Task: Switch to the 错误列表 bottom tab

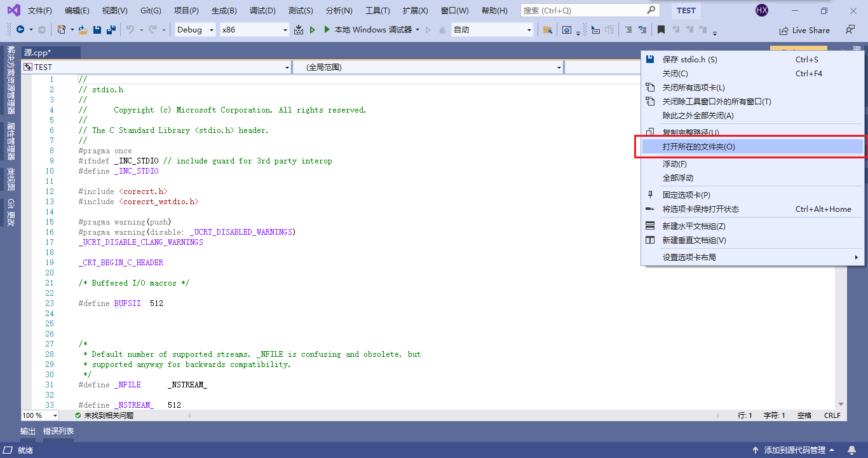Action: tap(59, 431)
